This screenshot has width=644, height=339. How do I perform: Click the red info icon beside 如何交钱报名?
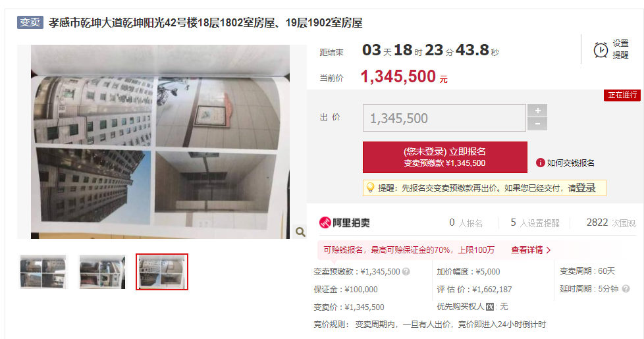point(540,163)
